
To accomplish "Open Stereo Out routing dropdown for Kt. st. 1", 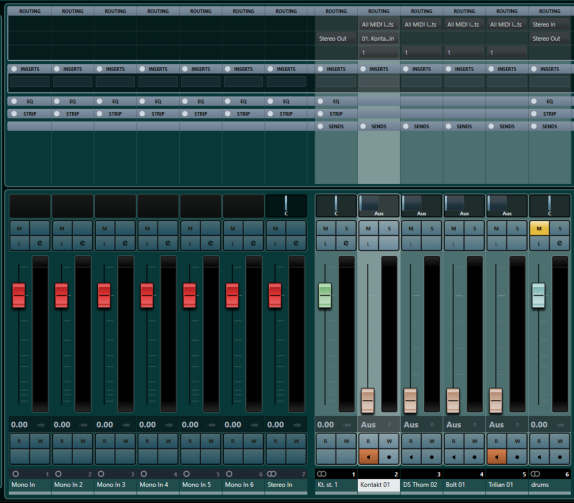I will (x=335, y=38).
